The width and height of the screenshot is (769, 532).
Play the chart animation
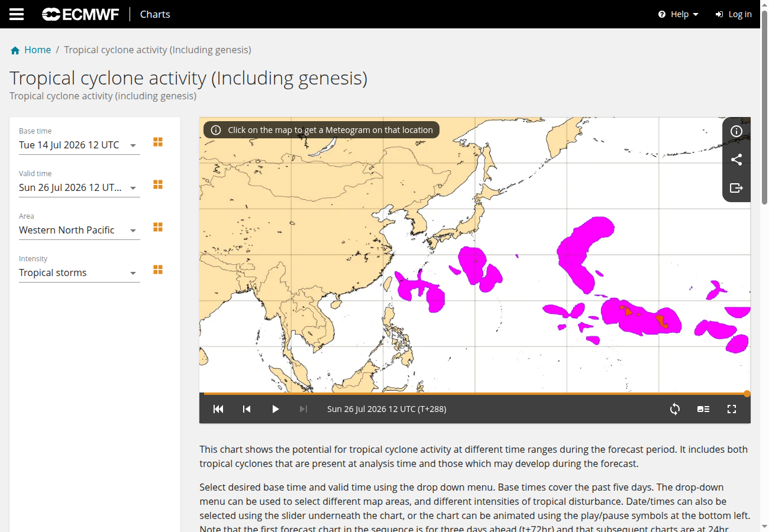tap(275, 409)
